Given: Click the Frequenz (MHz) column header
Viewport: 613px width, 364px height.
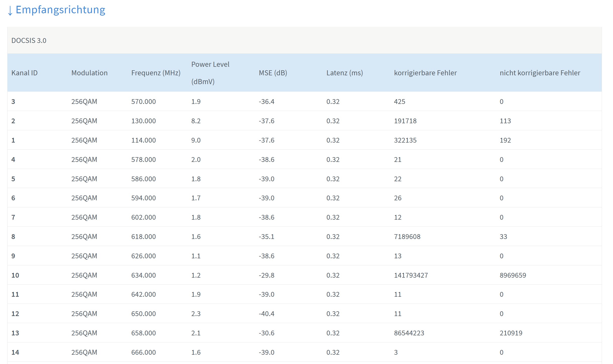Looking at the screenshot, I should tap(156, 73).
